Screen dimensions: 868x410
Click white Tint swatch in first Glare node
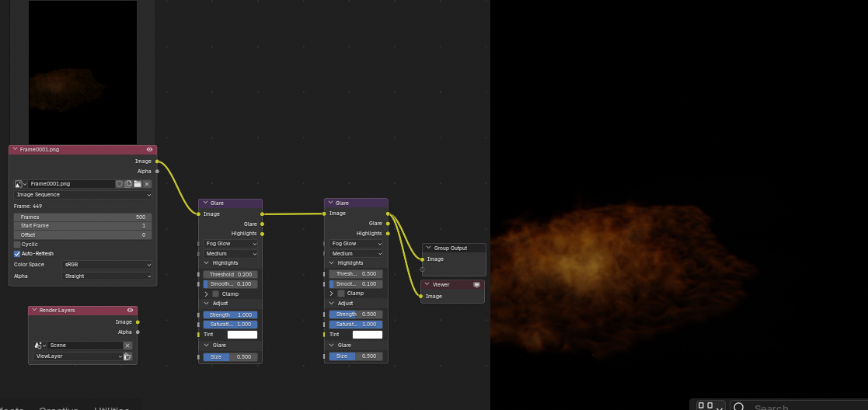click(x=242, y=334)
